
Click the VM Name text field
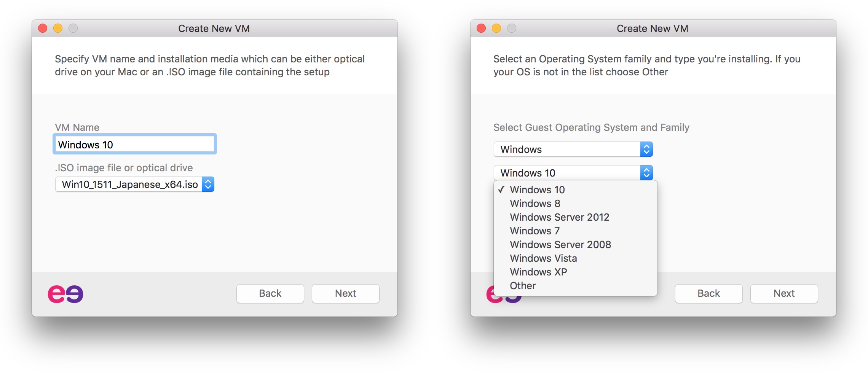pyautogui.click(x=135, y=144)
